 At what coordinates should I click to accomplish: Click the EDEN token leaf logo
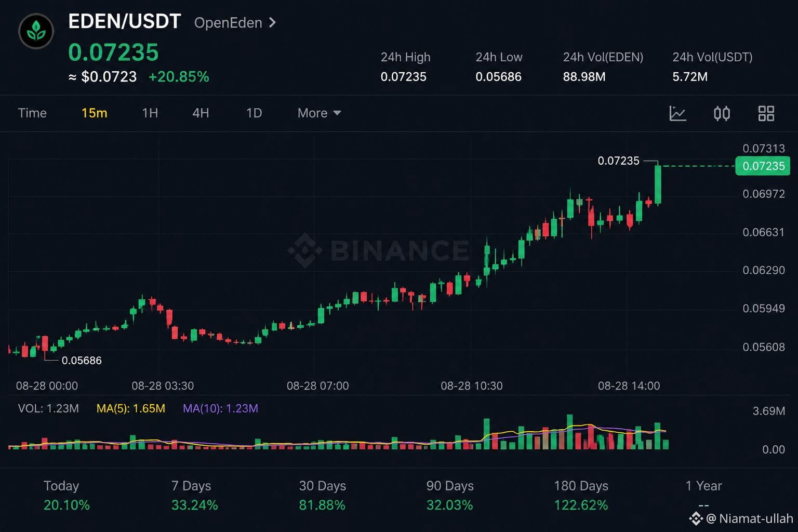36,31
